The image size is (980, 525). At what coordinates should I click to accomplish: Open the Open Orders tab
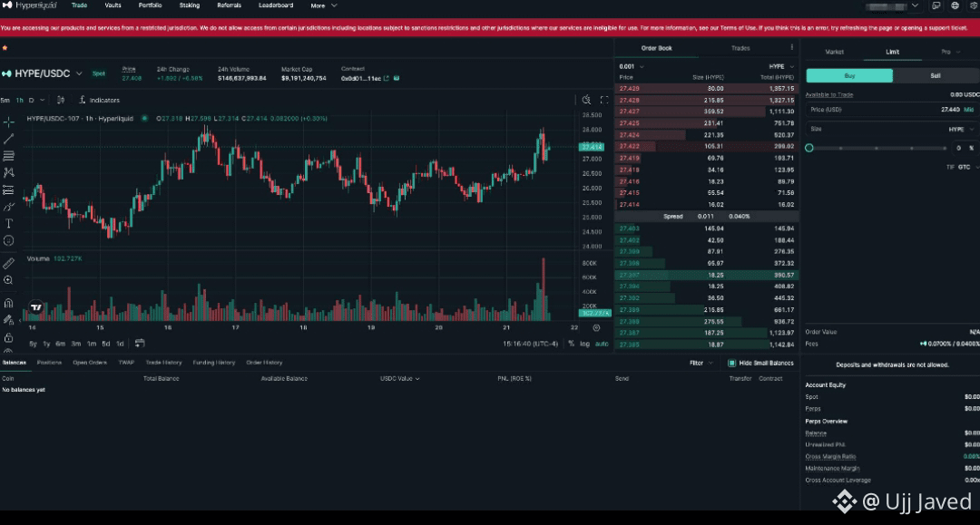point(89,362)
